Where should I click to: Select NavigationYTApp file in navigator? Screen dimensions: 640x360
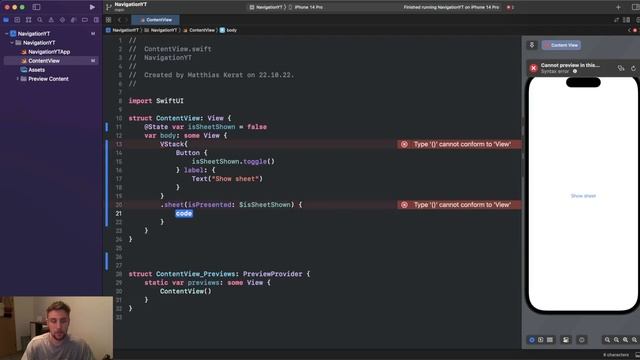pos(49,52)
